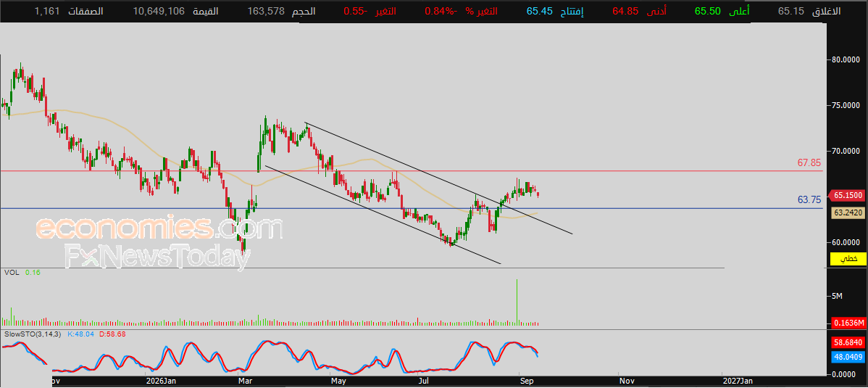Click the tall volume spike bar near Sep
The image size is (868, 388).
(517, 302)
